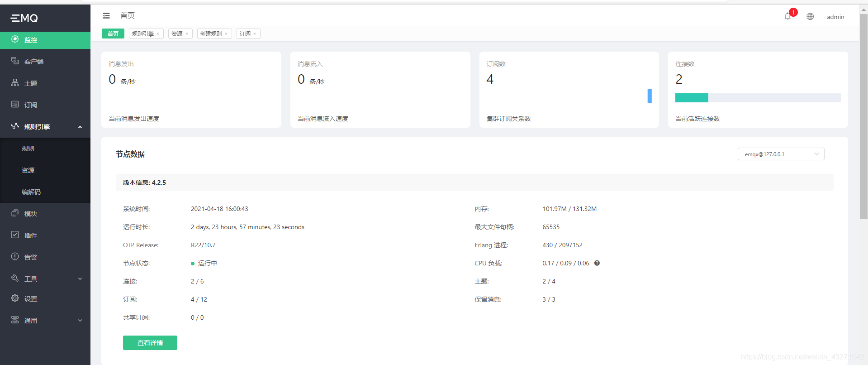
Task: Click the CPU 负载 help question icon
Action: pos(597,263)
